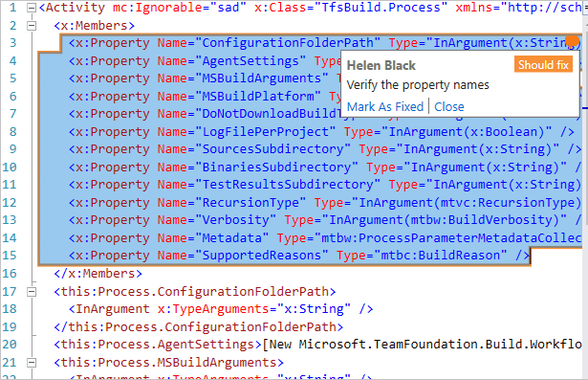This screenshot has width=588, height=380.
Task: Collapse the x:Members block on line 2
Action: click(32, 26)
